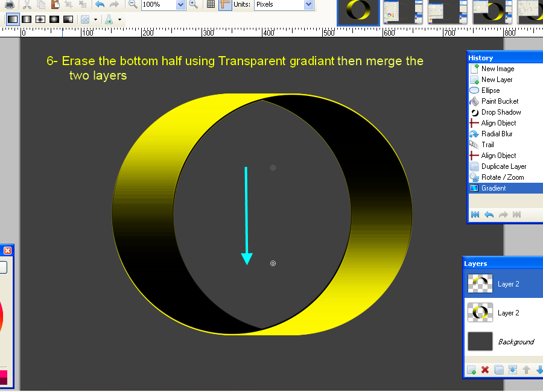543x392 pixels.
Task: Select Duplicate Layer history entry
Action: click(x=506, y=166)
